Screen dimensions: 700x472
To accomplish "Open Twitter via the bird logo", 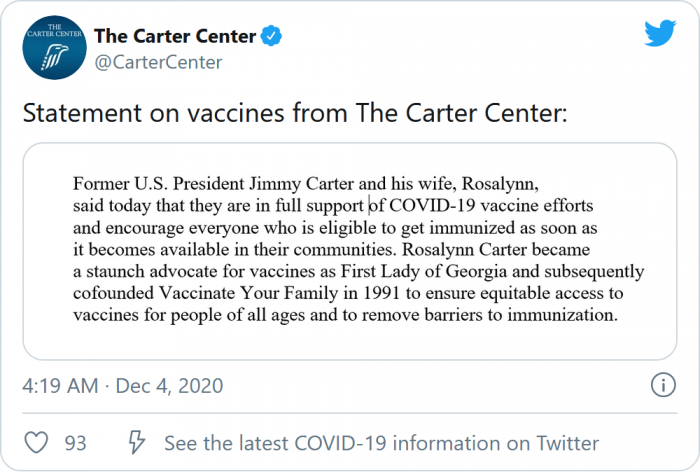I will point(659,33).
